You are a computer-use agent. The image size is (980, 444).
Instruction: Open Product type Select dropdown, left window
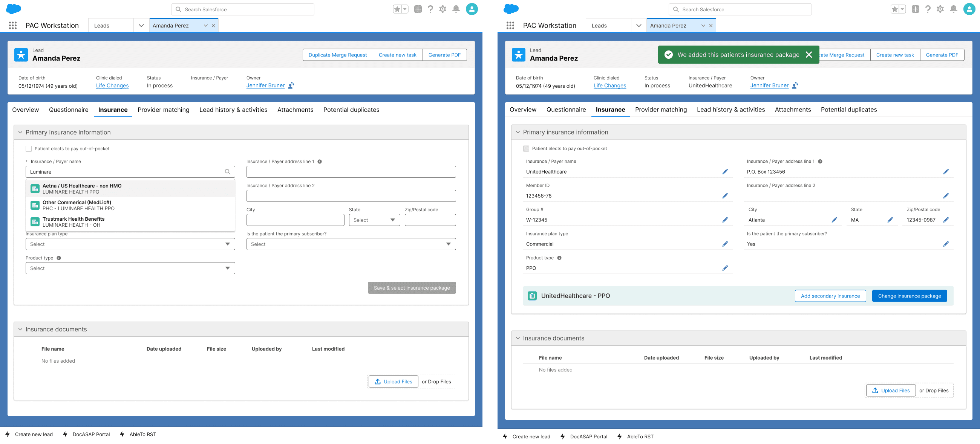130,269
